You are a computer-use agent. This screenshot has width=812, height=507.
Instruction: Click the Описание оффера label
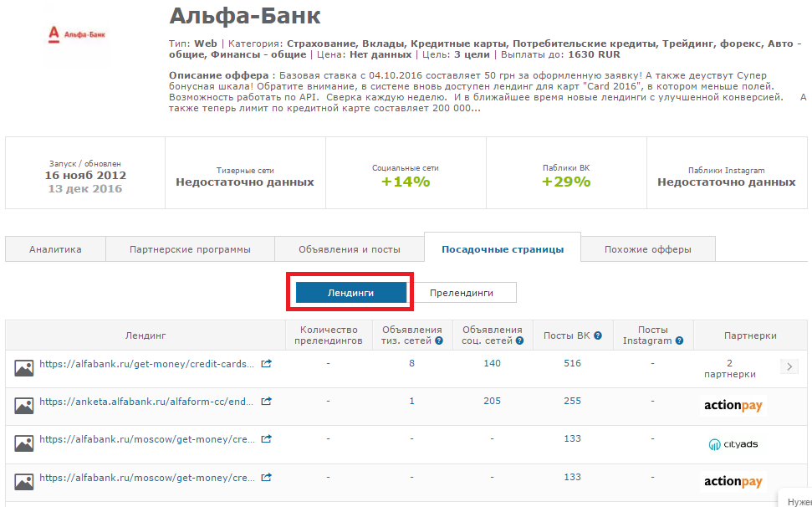(x=219, y=75)
